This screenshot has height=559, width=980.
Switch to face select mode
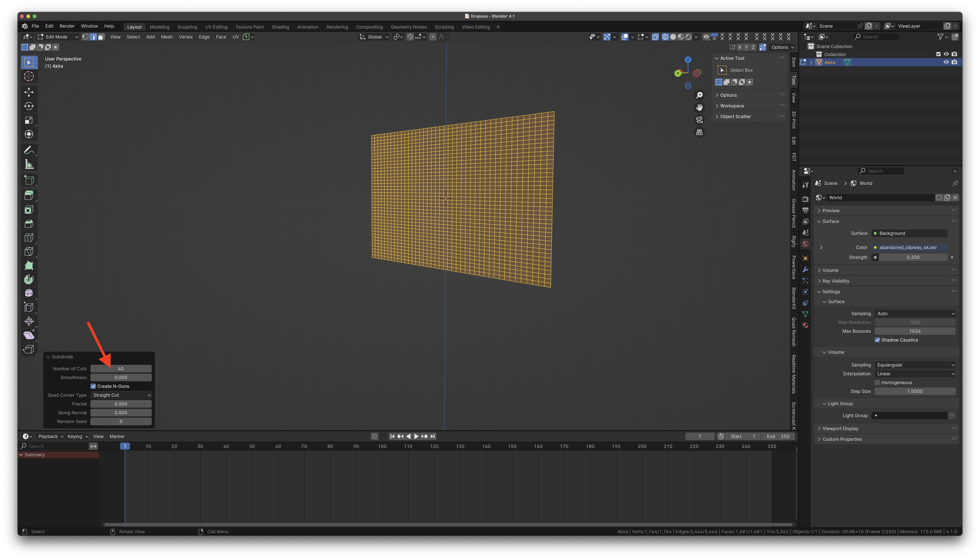click(x=101, y=37)
